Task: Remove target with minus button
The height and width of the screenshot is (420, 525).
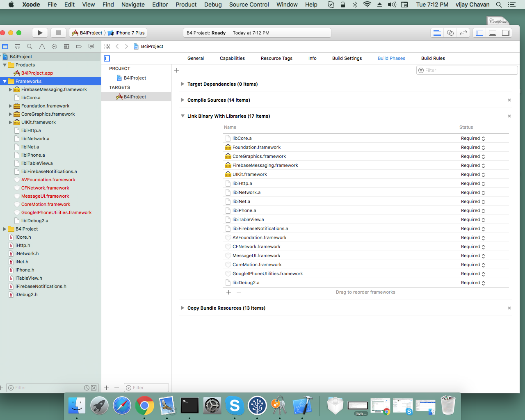Action: pos(116,388)
